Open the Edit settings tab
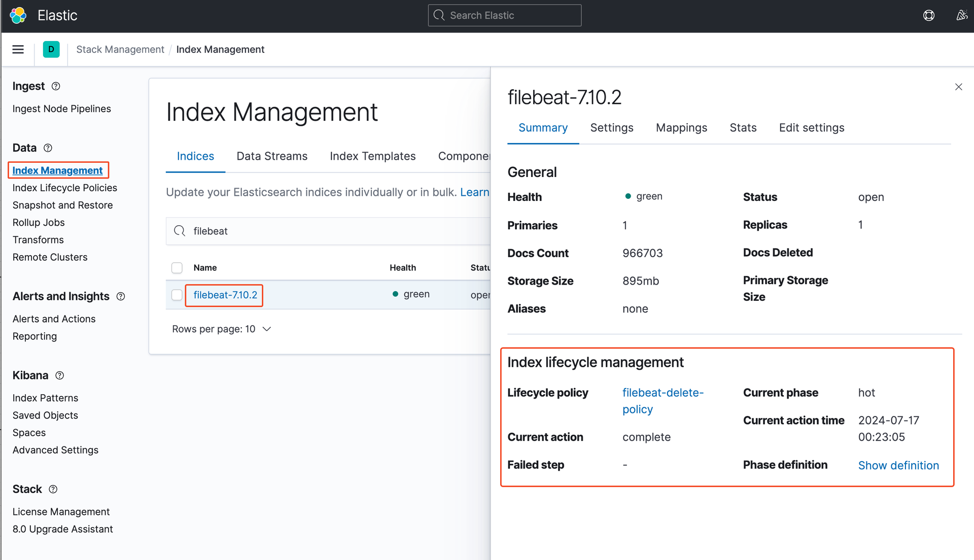This screenshot has width=974, height=560. (x=811, y=128)
